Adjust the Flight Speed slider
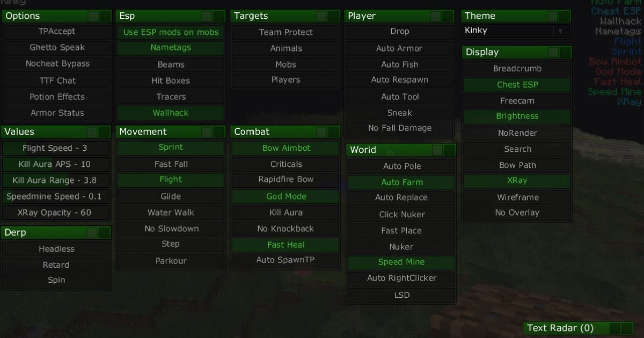 tap(56, 149)
